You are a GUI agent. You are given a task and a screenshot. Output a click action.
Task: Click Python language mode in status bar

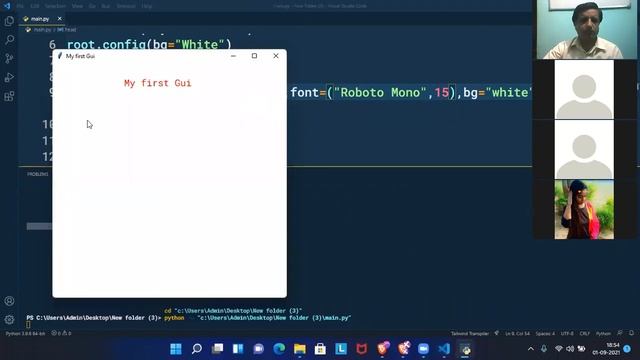coord(603,333)
